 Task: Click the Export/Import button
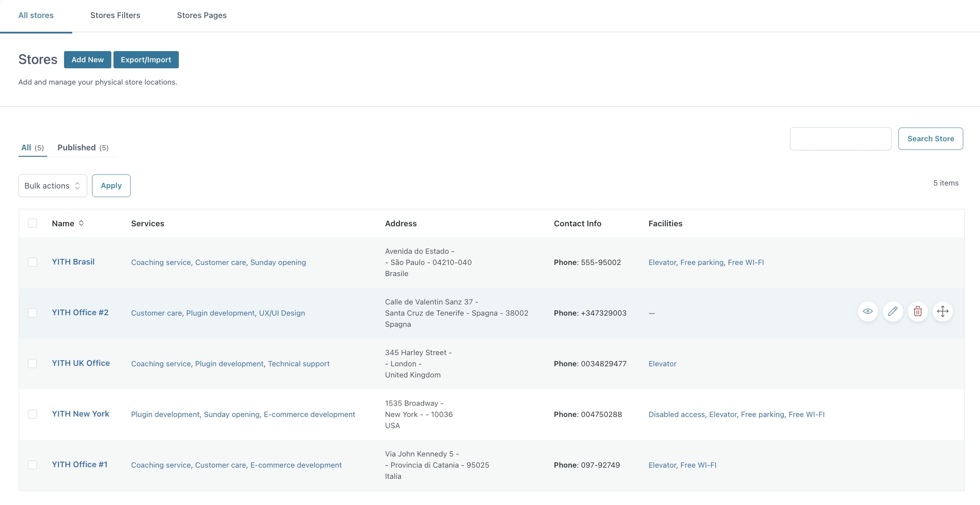(x=146, y=60)
